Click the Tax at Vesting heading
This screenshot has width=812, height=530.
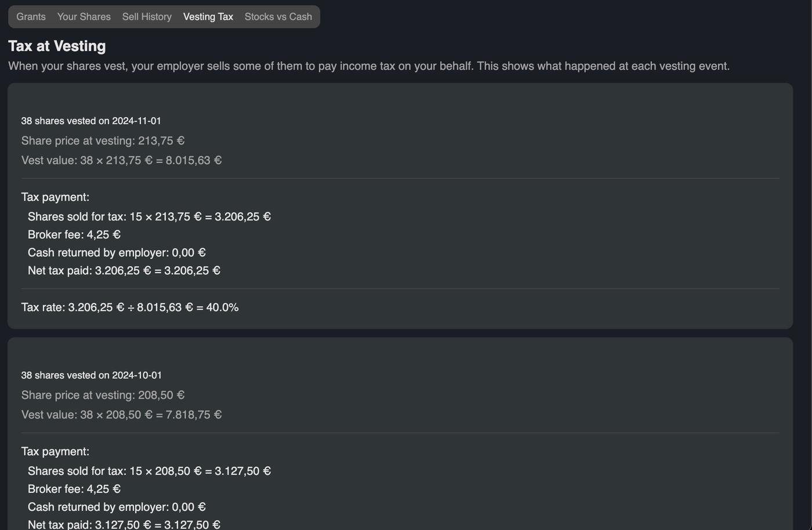57,46
